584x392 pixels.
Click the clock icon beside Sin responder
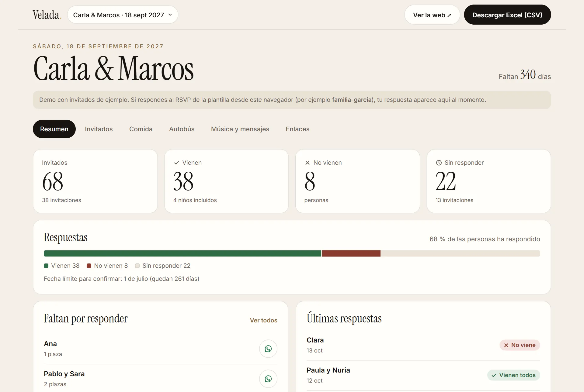[x=439, y=163]
